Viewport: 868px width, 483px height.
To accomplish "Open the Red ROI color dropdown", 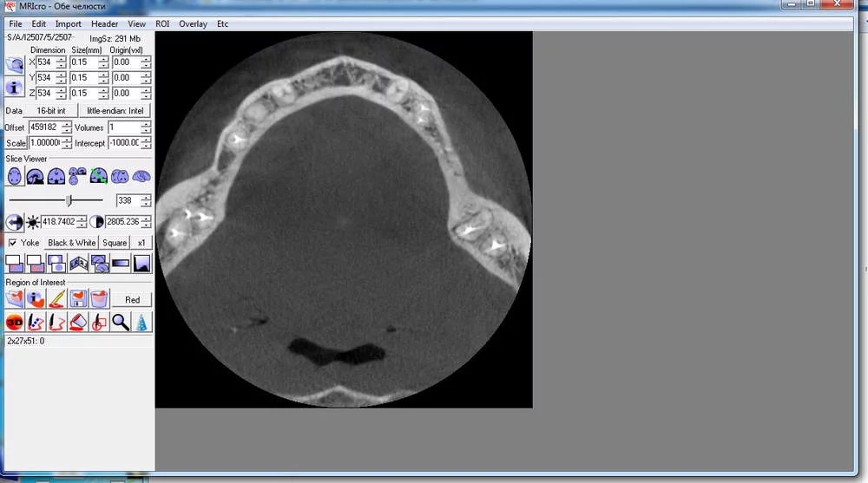I will [x=132, y=300].
